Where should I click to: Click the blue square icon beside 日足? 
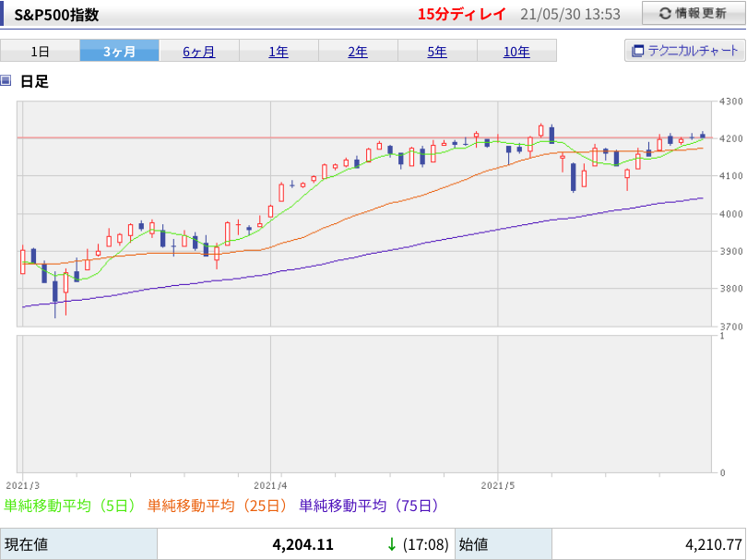coord(6,80)
